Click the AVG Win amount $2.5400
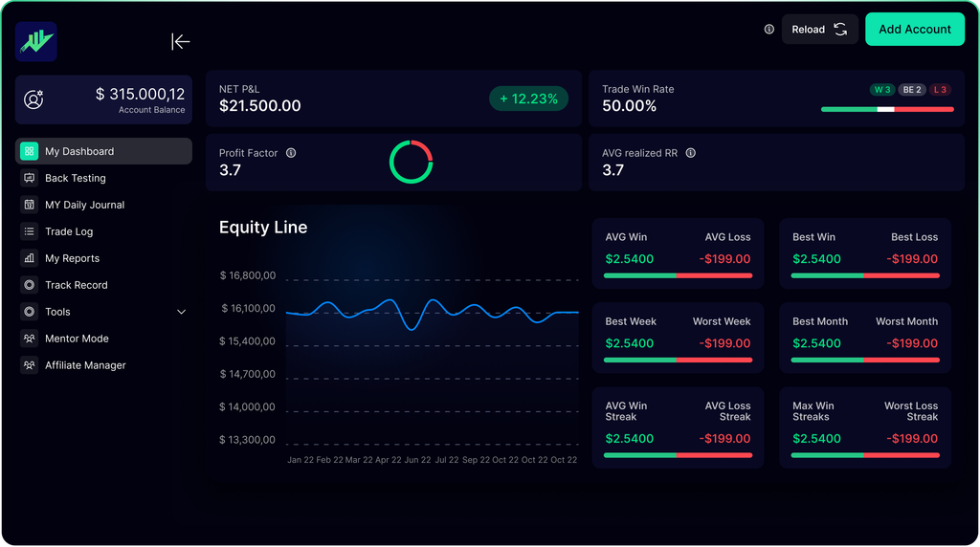The width and height of the screenshot is (980, 547). (630, 258)
